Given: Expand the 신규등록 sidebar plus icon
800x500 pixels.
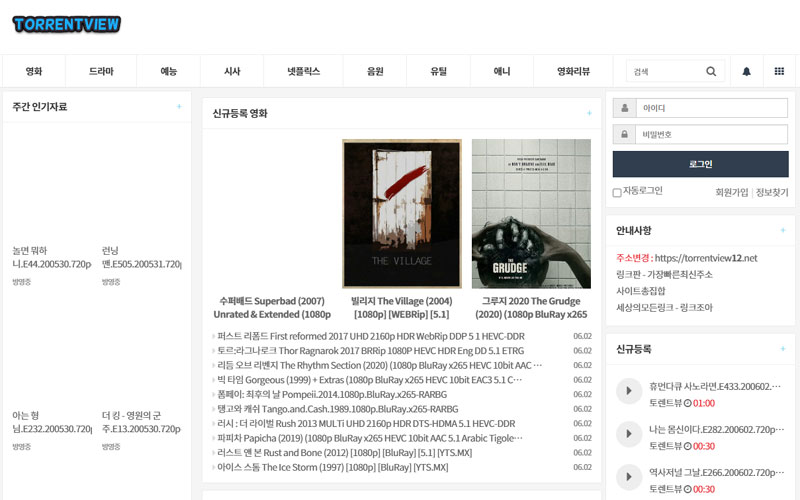Looking at the screenshot, I should pos(783,349).
